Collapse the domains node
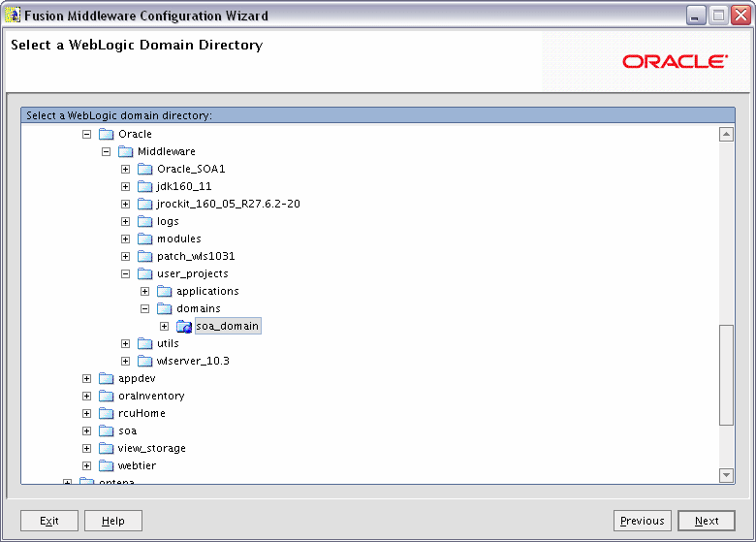This screenshot has width=756, height=542. tap(144, 308)
